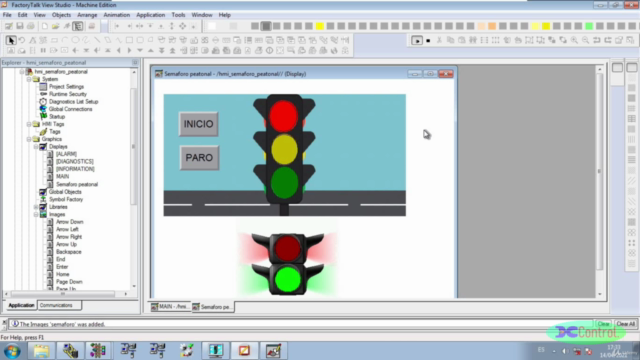Start Test Display with the play icon
640x360 pixels.
pyautogui.click(x=417, y=40)
